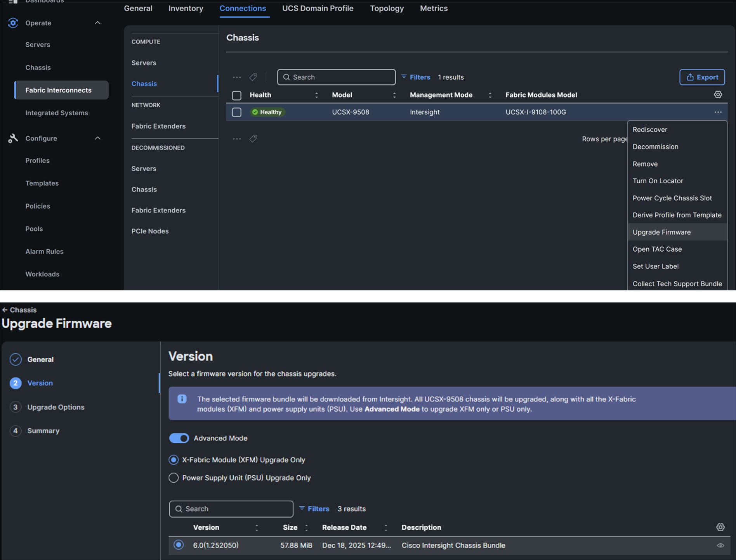Click the Filters icon in Chassis toolbar

(404, 77)
